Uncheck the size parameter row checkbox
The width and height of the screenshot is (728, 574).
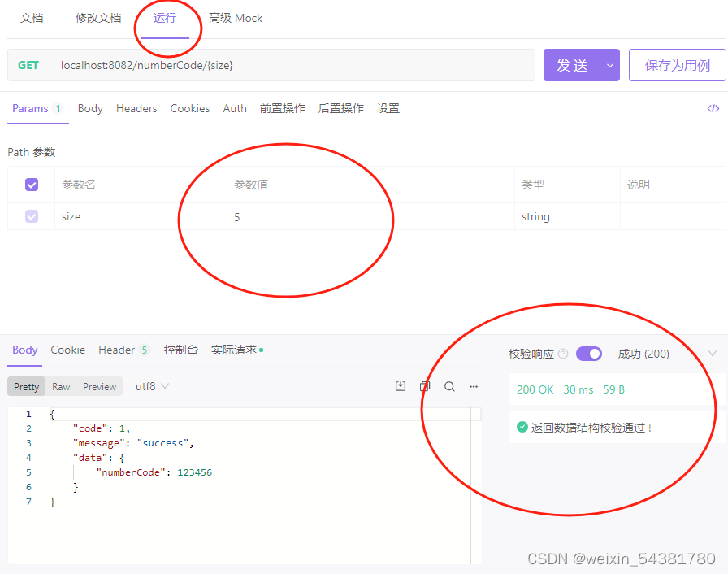click(31, 216)
